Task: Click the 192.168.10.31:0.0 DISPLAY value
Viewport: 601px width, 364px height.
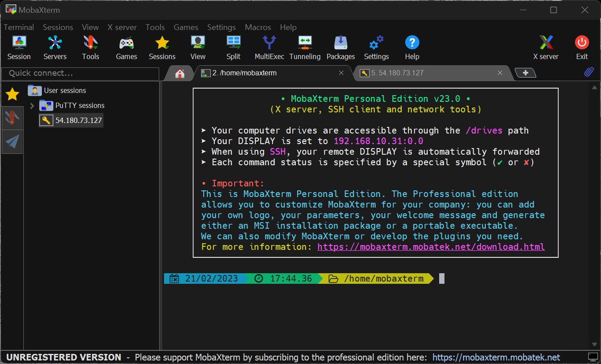Action: [x=378, y=141]
